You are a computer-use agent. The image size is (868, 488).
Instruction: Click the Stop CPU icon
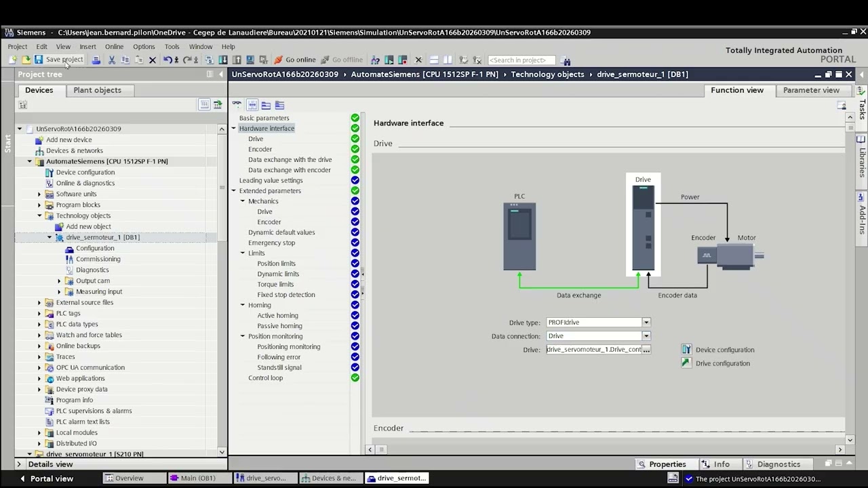(x=403, y=60)
